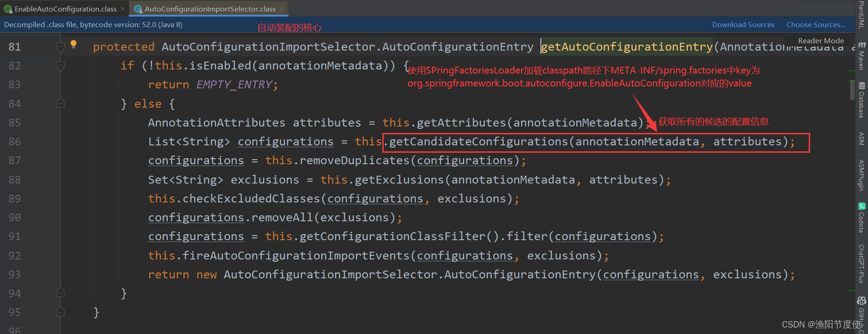Click line number 86 in gutter

(15, 142)
